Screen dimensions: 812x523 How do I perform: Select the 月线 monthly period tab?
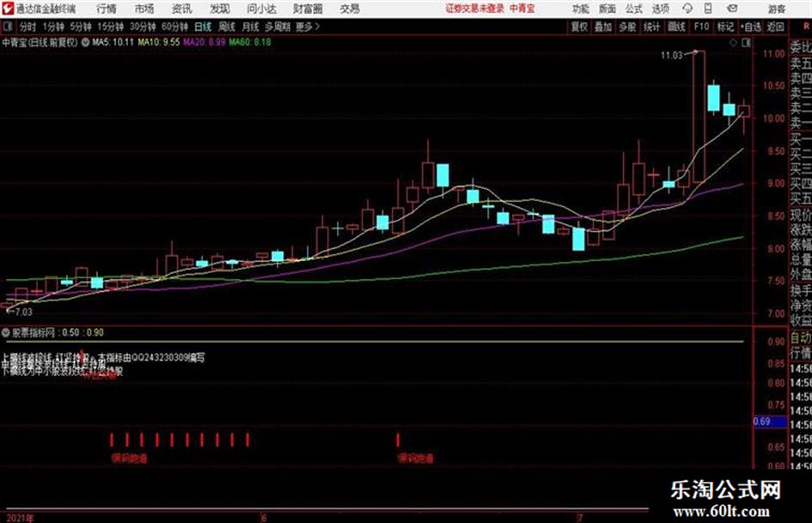[251, 27]
